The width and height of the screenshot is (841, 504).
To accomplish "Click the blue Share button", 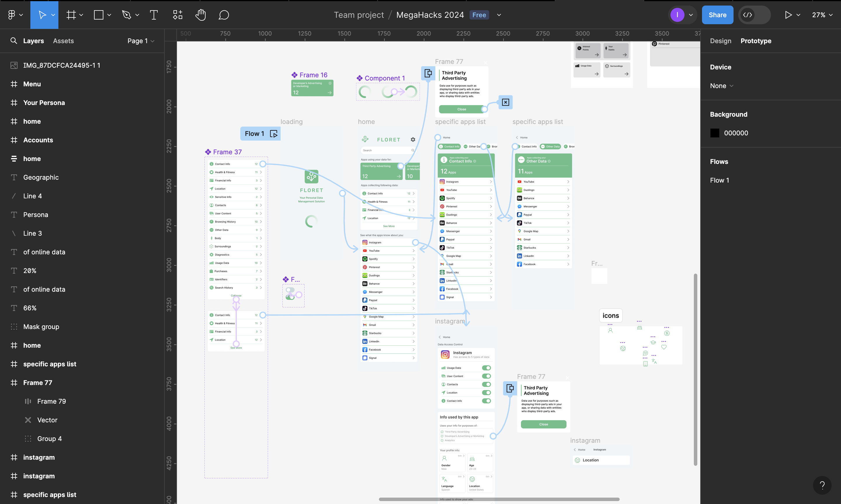I will coord(717,15).
